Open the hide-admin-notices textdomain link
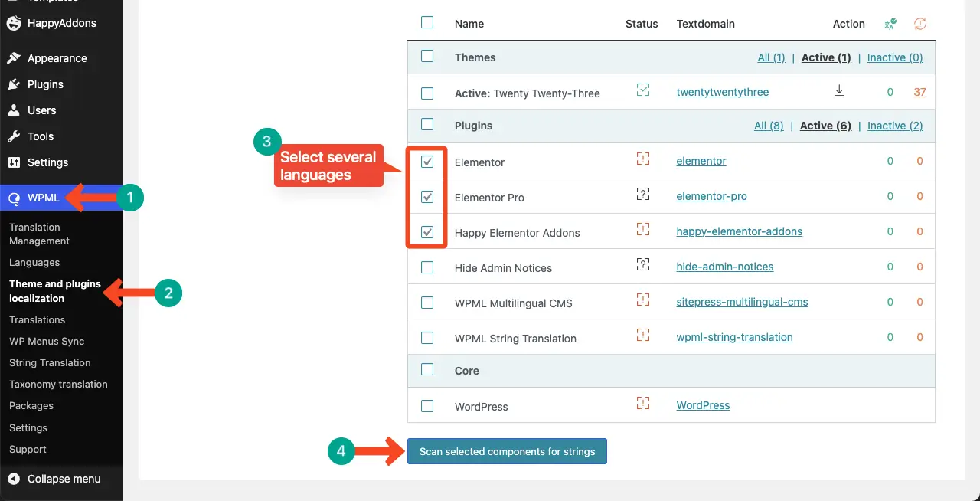The height and width of the screenshot is (501, 980). (x=725, y=267)
